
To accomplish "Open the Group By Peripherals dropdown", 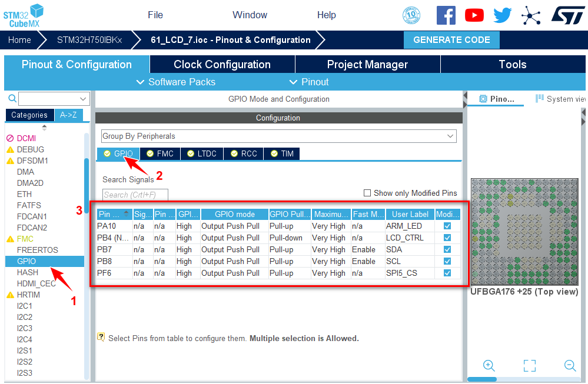I will (x=278, y=136).
